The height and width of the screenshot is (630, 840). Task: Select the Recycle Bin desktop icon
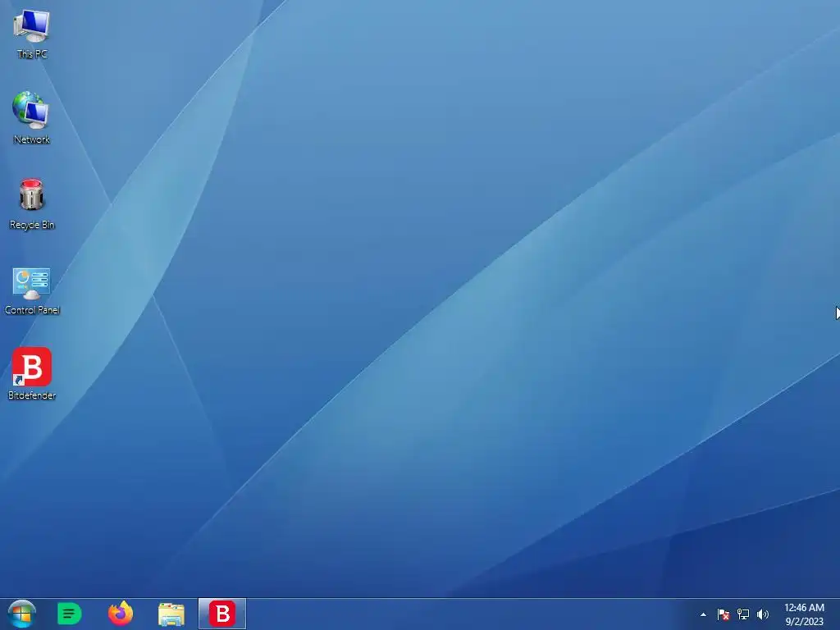point(32,204)
